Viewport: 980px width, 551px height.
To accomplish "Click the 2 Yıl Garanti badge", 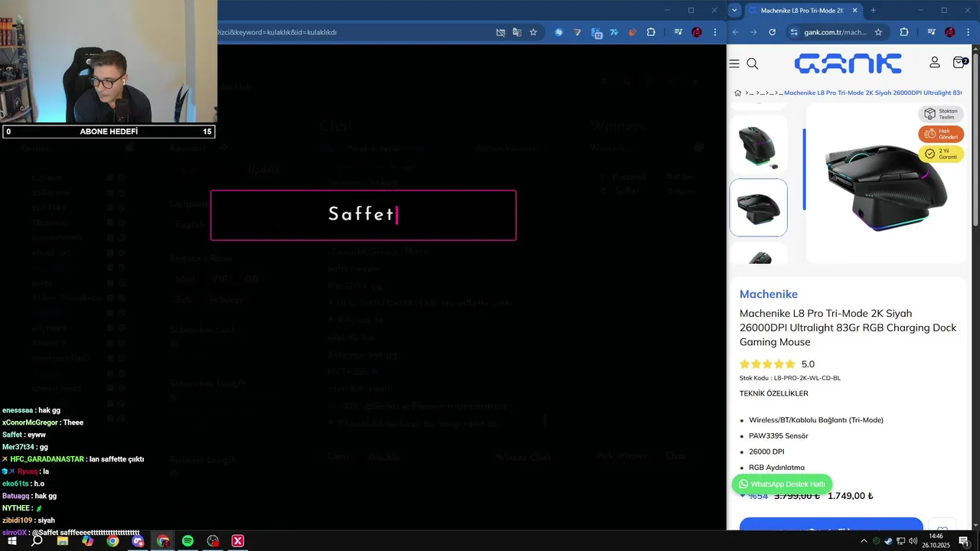I will pyautogui.click(x=941, y=154).
